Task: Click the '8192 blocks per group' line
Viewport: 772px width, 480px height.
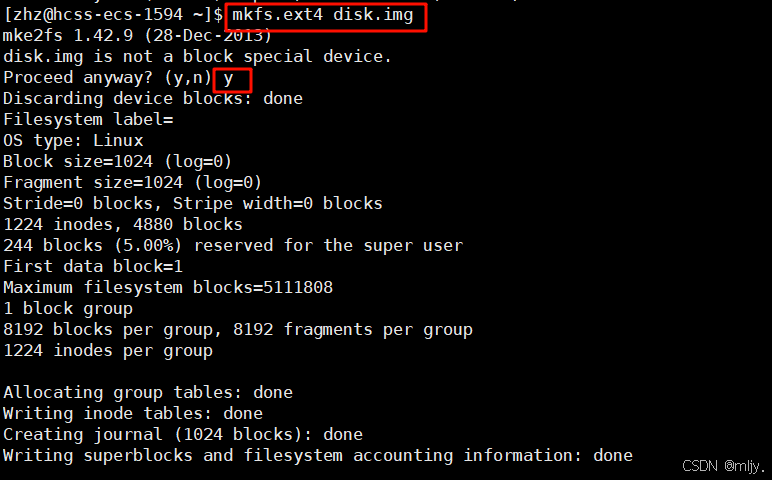Action: tap(238, 329)
